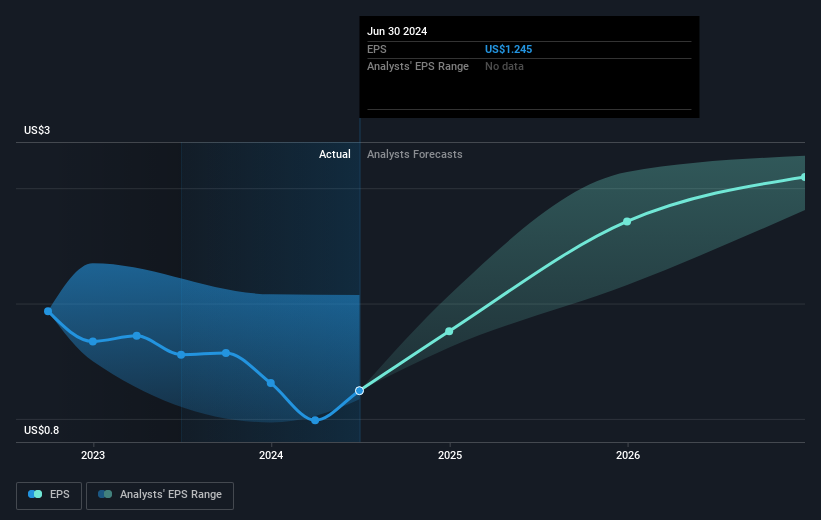Click the 2024 x-axis label

[x=271, y=455]
